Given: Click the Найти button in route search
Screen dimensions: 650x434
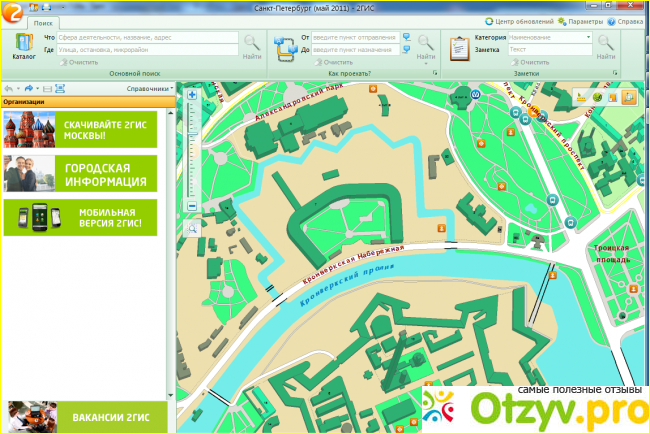Looking at the screenshot, I should pyautogui.click(x=425, y=46).
